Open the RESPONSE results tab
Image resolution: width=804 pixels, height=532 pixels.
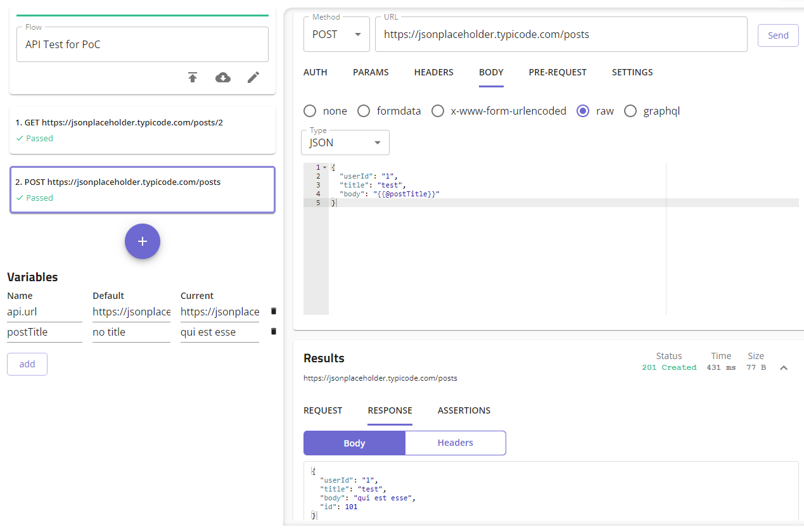click(x=390, y=410)
